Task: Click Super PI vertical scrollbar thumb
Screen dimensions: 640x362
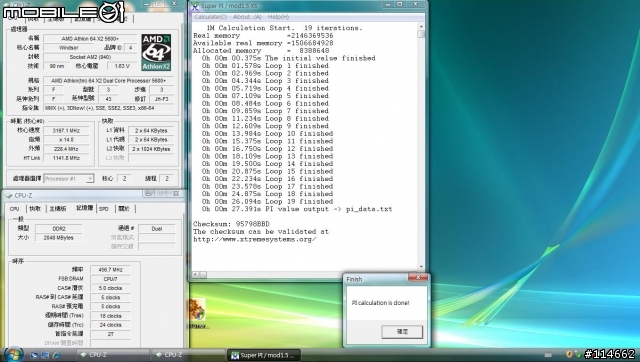Action: click(421, 33)
